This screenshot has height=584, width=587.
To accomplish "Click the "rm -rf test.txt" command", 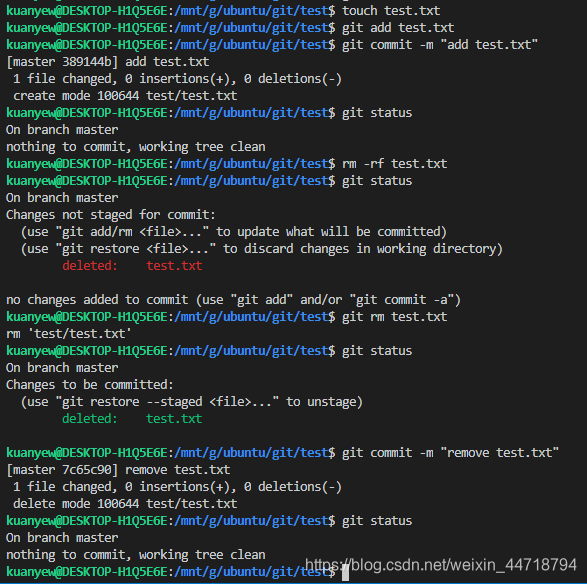I will (395, 164).
